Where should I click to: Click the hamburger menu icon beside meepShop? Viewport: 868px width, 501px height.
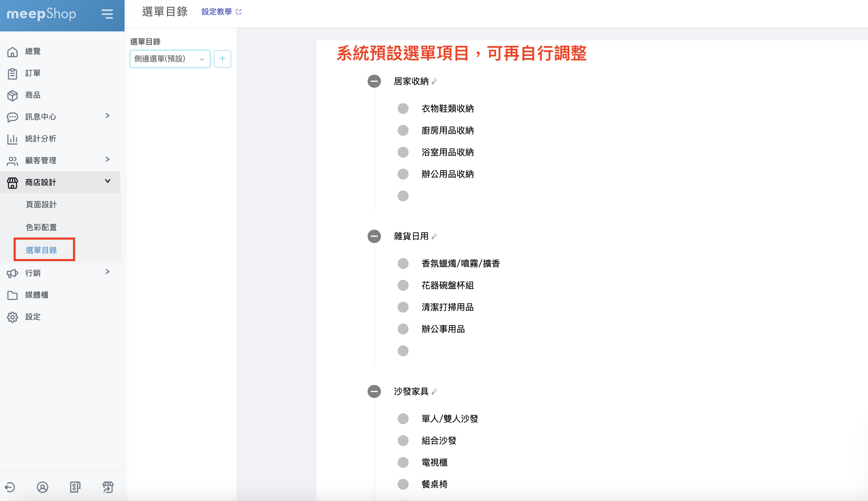click(x=107, y=14)
